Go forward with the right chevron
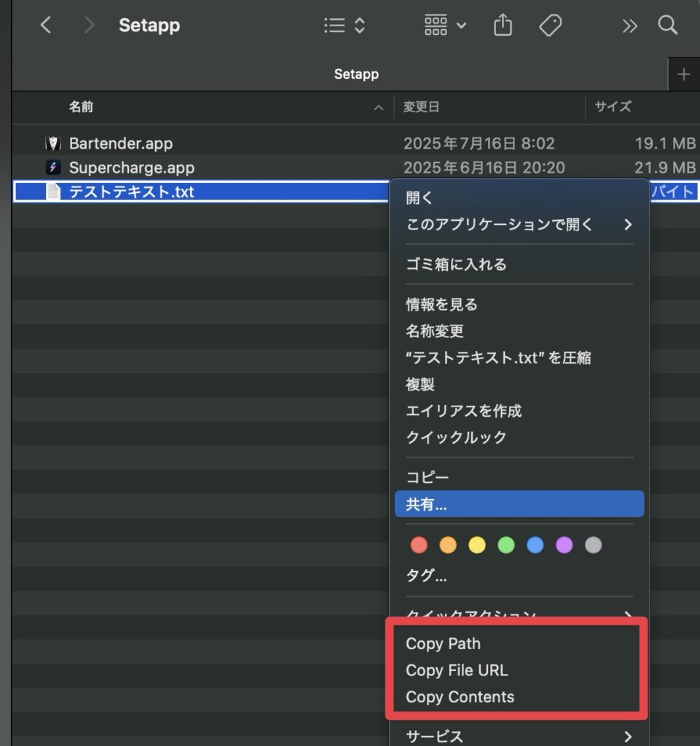 click(88, 25)
